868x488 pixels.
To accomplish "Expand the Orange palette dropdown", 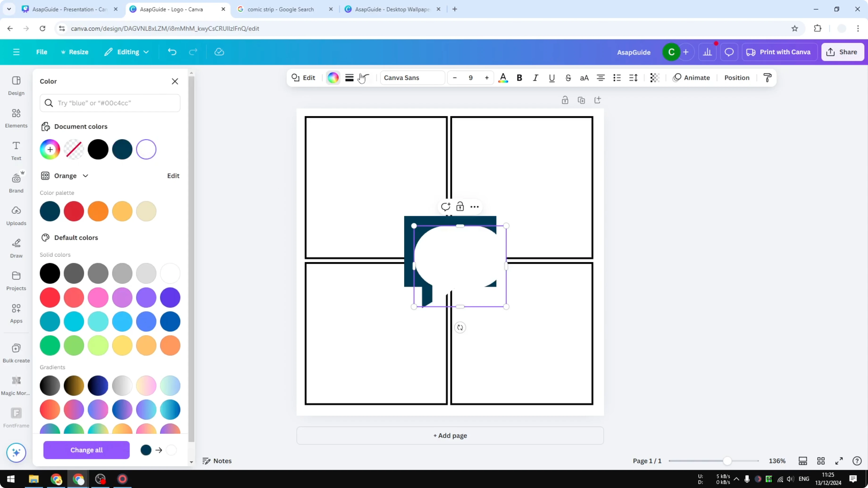I will pos(86,175).
